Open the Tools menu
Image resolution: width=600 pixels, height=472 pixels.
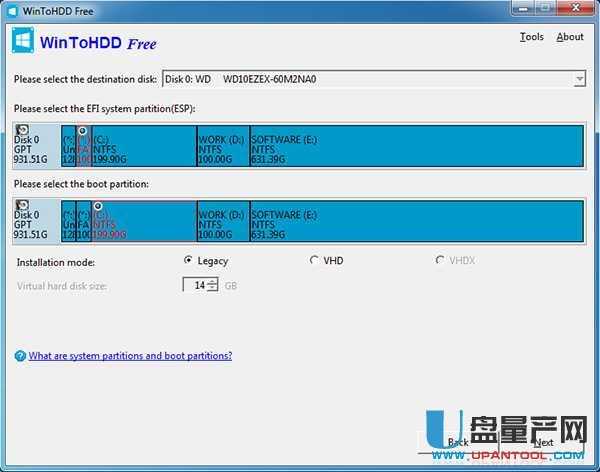coord(532,37)
